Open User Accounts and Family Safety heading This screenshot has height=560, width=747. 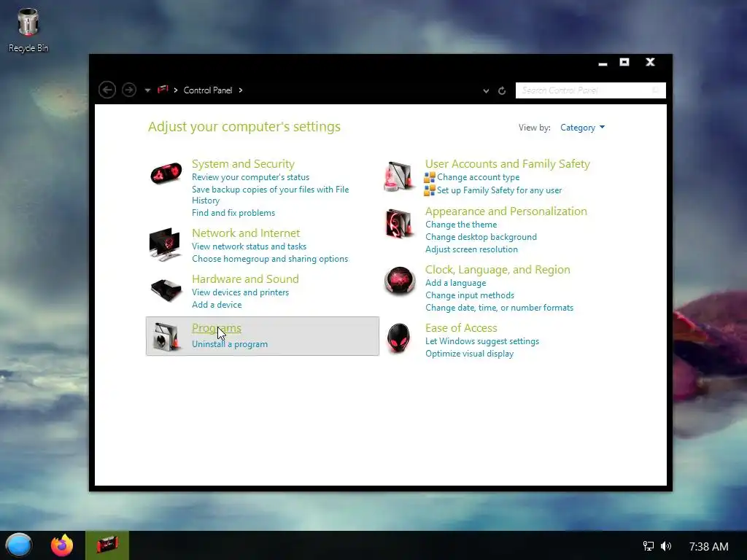click(x=508, y=164)
